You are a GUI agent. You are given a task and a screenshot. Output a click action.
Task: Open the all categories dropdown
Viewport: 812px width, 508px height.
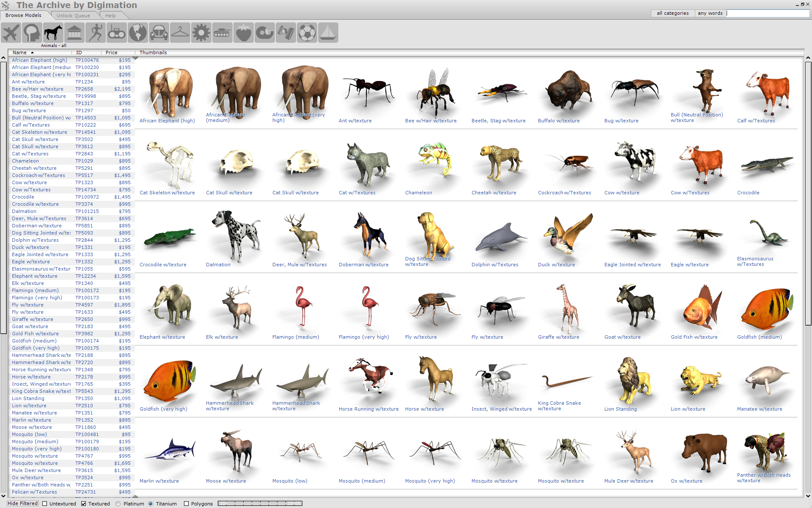click(x=672, y=13)
